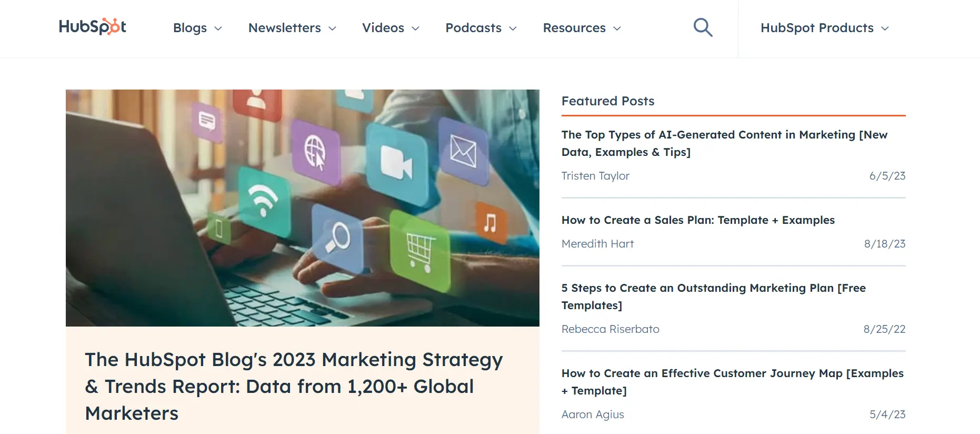View author Rebecca Riserbato
980x434 pixels.
click(x=610, y=329)
